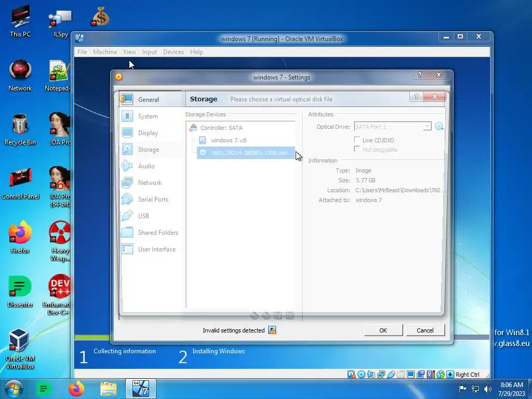Click the 8:06 AM taskbar clock
Viewport: 532px width, 399px height.
coord(512,389)
